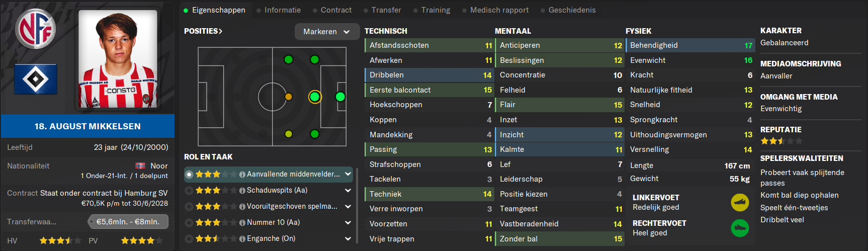
Task: Expand the Schaduwspits (Aa) role chevron
Action: click(x=348, y=191)
